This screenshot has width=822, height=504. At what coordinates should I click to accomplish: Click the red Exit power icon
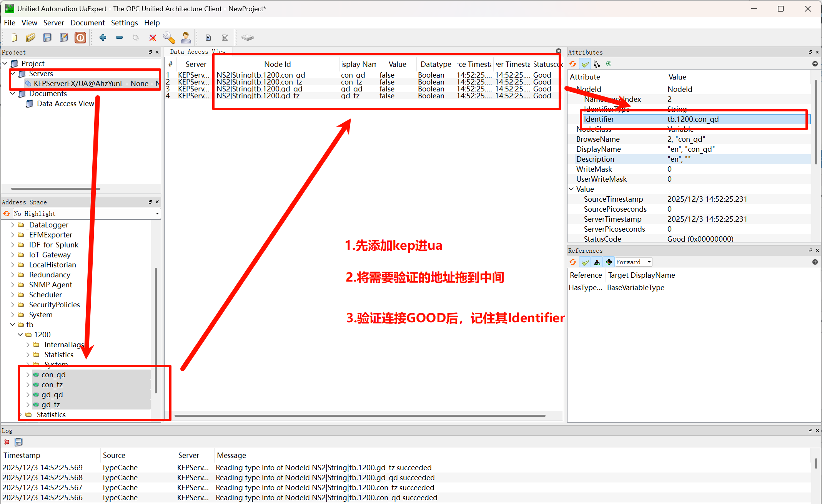point(80,38)
